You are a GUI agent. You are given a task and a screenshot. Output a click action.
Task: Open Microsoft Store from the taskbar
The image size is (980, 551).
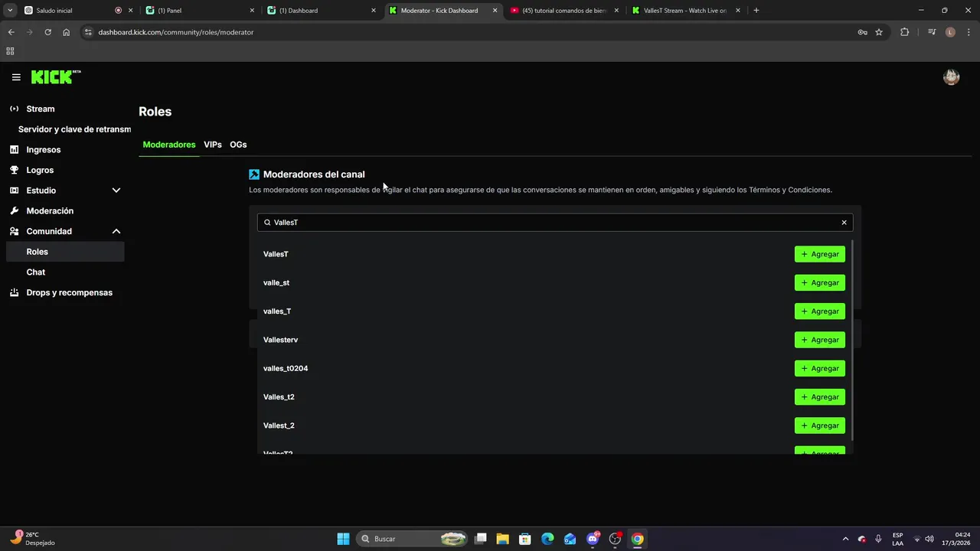coord(524,539)
